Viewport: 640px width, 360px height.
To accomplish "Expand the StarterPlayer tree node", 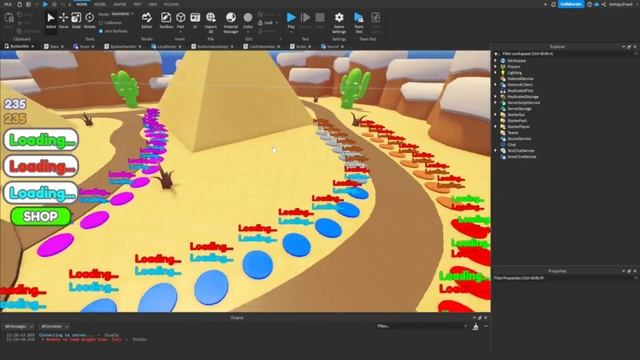I will (x=496, y=127).
